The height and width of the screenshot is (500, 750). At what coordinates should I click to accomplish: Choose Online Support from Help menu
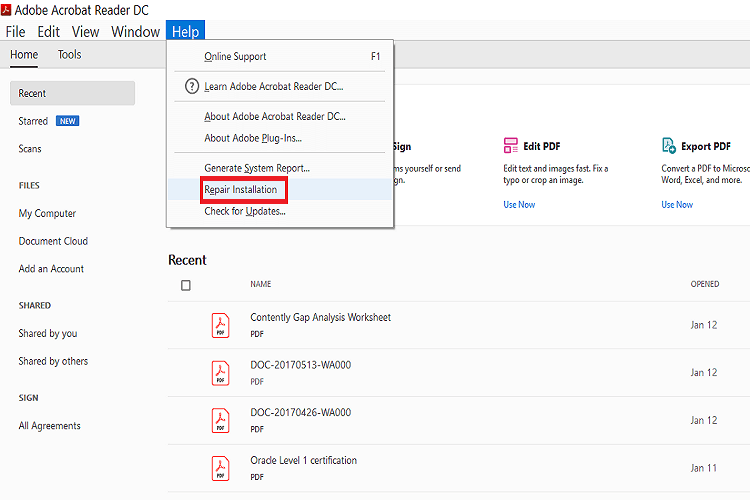pos(280,56)
